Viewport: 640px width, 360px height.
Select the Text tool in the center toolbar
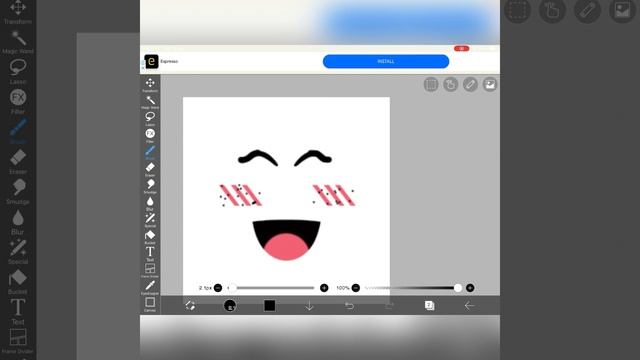coord(150,254)
